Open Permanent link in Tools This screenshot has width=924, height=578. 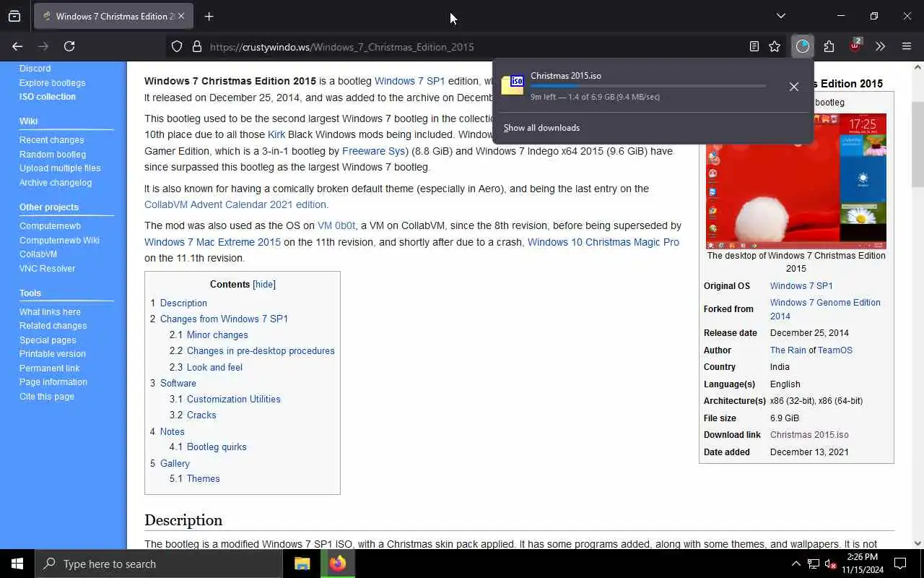[x=49, y=368]
